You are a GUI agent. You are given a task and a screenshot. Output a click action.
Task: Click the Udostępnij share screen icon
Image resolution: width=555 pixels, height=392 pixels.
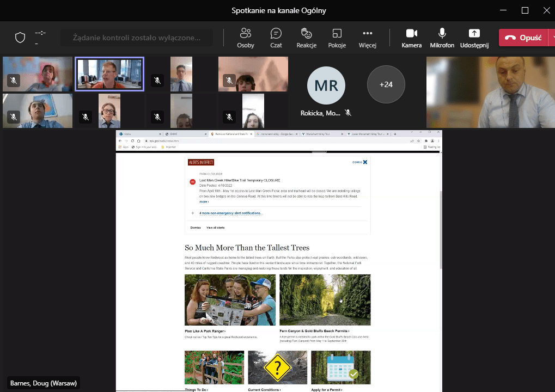(x=474, y=34)
